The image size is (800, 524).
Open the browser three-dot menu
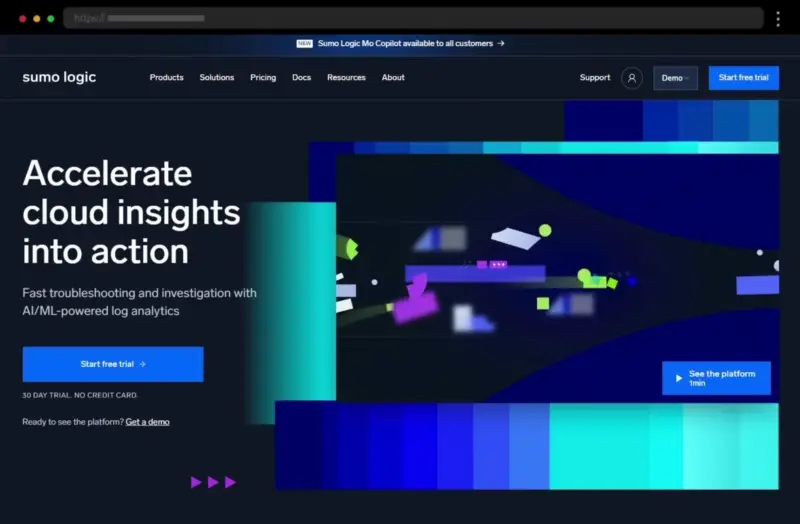click(x=778, y=19)
